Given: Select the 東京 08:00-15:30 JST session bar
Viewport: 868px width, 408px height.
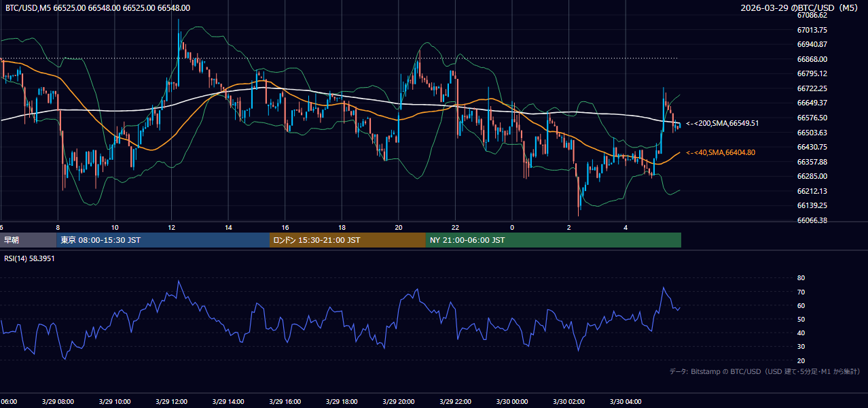Looking at the screenshot, I should (163, 240).
